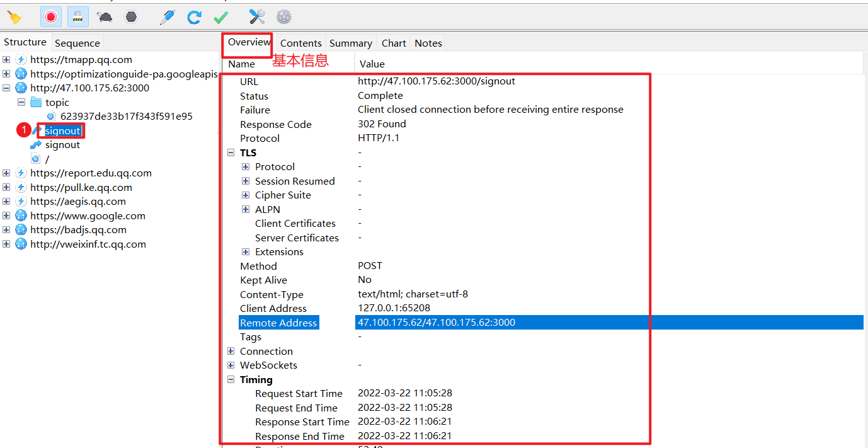Expand the Connection section
868x448 pixels.
(231, 351)
